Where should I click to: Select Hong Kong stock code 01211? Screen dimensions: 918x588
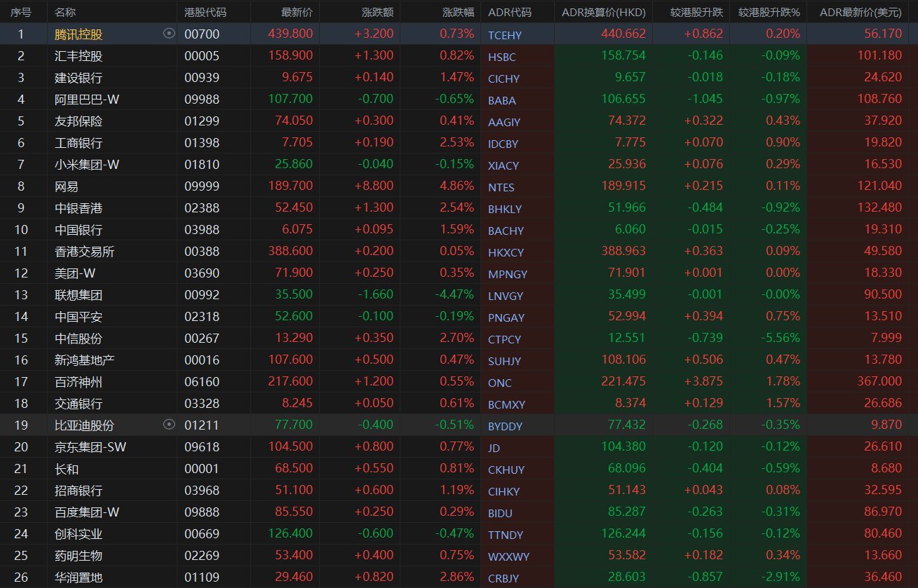pos(201,425)
